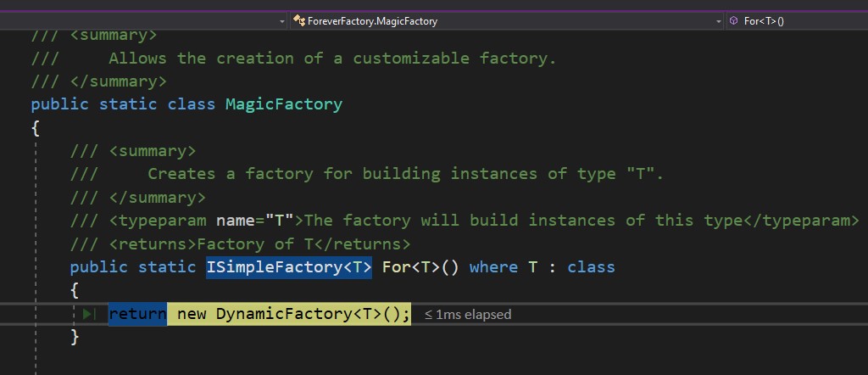
Task: Click the class icon beside ForeverFactory.MagicFactory
Action: point(299,21)
